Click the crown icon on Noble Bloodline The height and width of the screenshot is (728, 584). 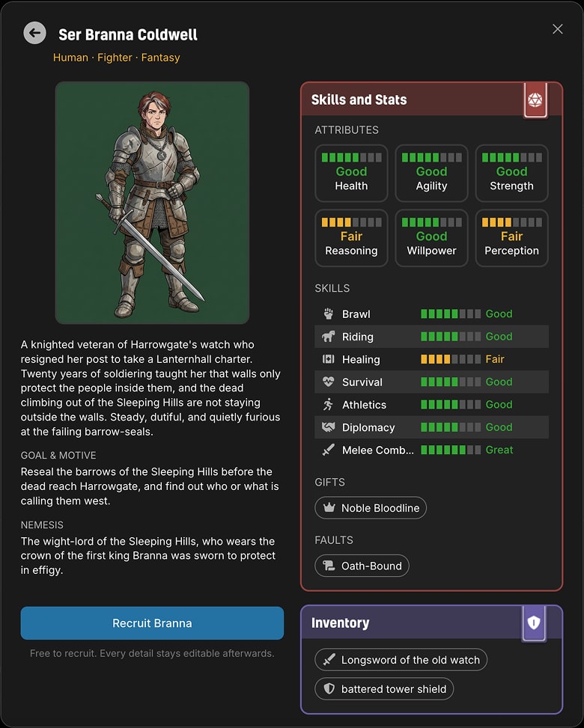pos(329,508)
